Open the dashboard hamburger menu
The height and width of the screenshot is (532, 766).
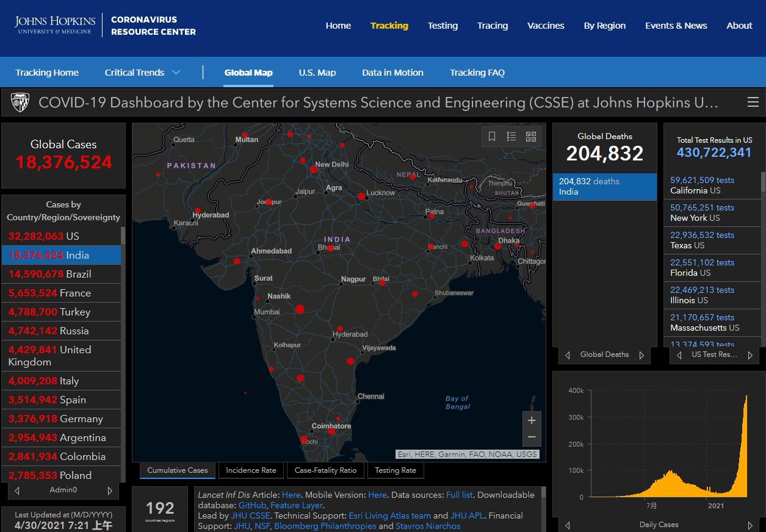[753, 102]
